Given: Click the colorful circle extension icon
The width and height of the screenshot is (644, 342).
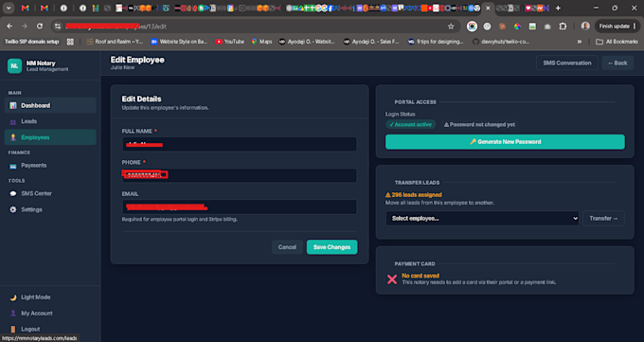Looking at the screenshot, I should [x=517, y=27].
